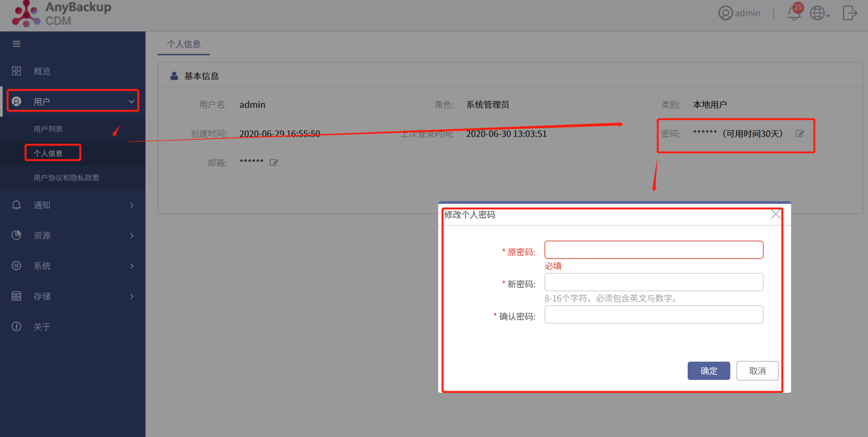Switch to the 个人信息 tab
Screen dimensions: 868x437
click(x=184, y=43)
